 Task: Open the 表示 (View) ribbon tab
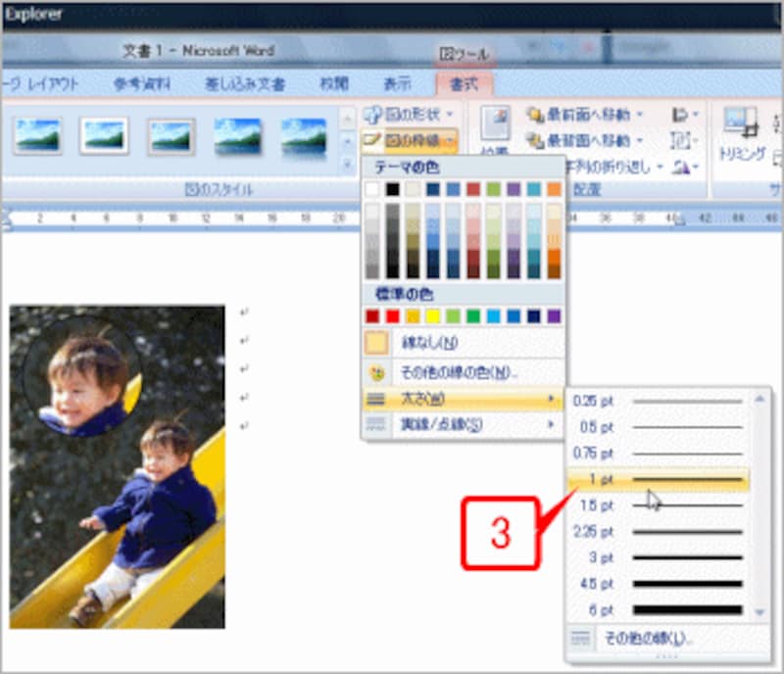pyautogui.click(x=396, y=83)
